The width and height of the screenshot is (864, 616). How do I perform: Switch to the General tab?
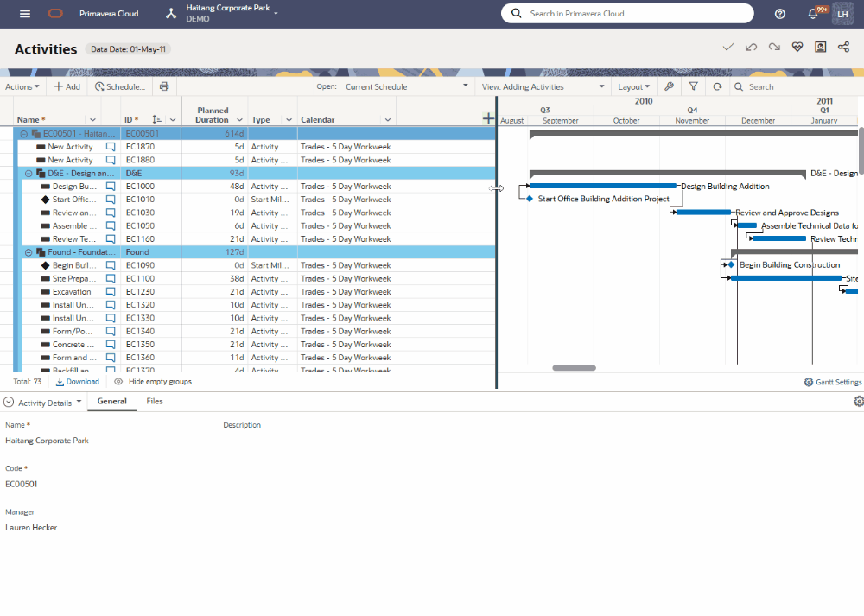[111, 401]
